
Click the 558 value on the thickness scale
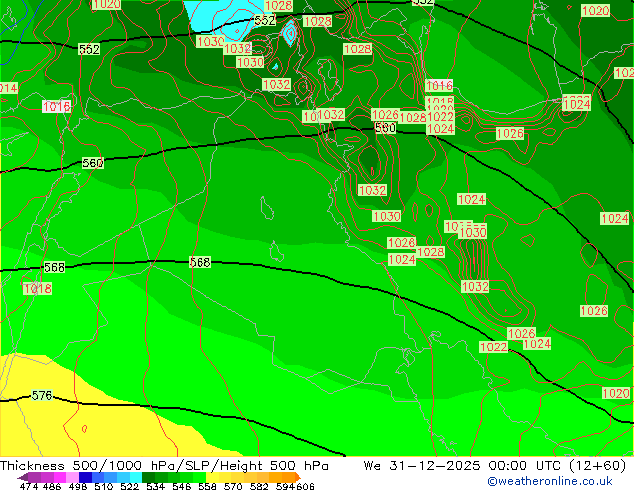(207, 486)
